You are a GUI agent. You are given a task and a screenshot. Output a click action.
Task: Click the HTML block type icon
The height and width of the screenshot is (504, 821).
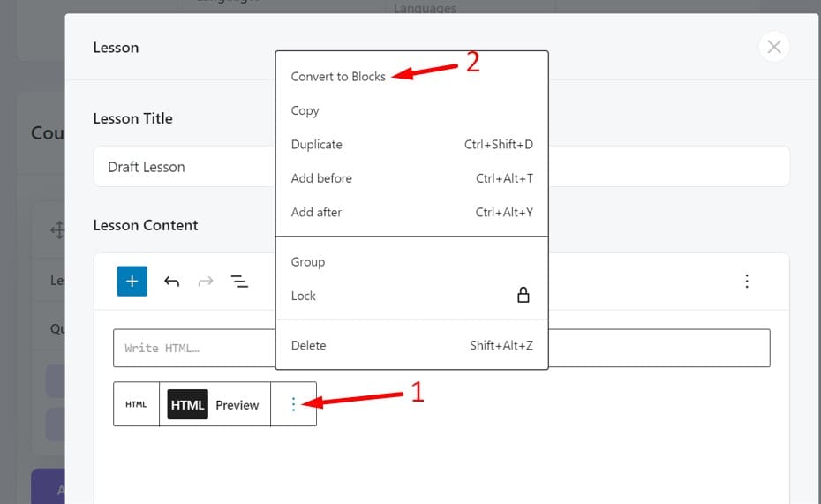tap(136, 404)
